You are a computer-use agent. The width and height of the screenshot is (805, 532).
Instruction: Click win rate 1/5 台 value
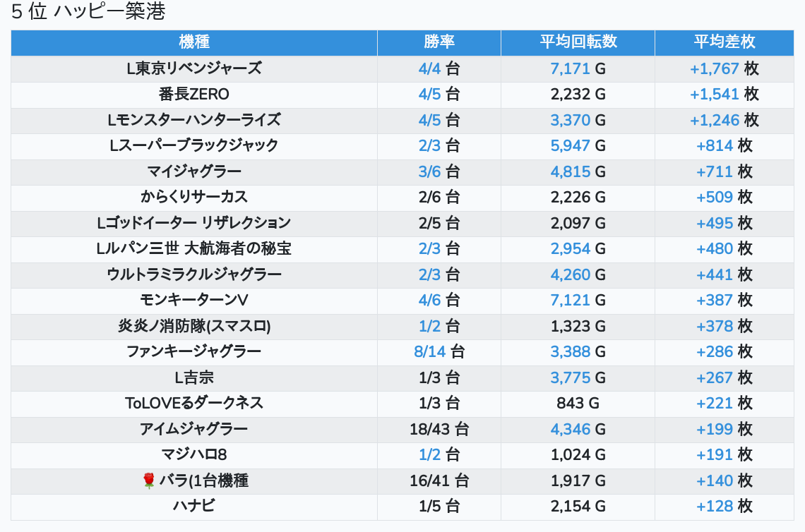point(439,507)
